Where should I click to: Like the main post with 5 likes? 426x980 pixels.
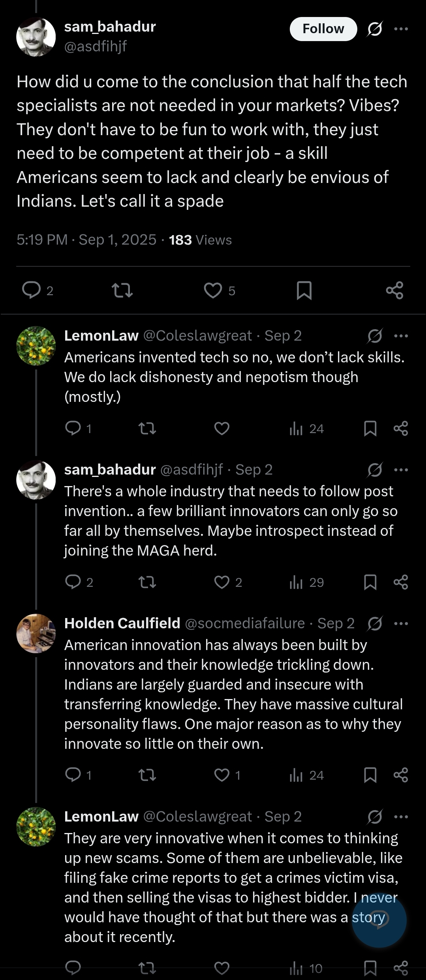click(213, 290)
